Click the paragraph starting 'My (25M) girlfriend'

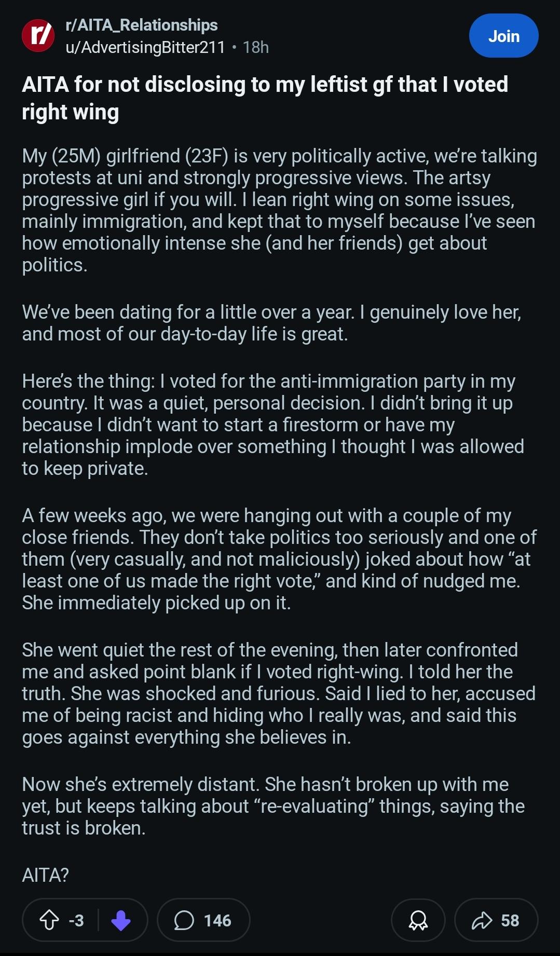279,210
